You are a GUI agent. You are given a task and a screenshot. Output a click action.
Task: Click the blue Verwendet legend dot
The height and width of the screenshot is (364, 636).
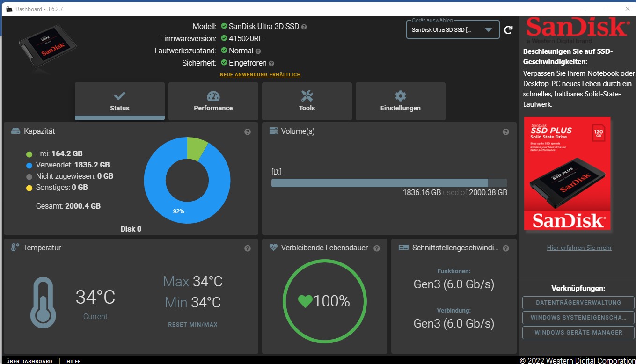(29, 165)
